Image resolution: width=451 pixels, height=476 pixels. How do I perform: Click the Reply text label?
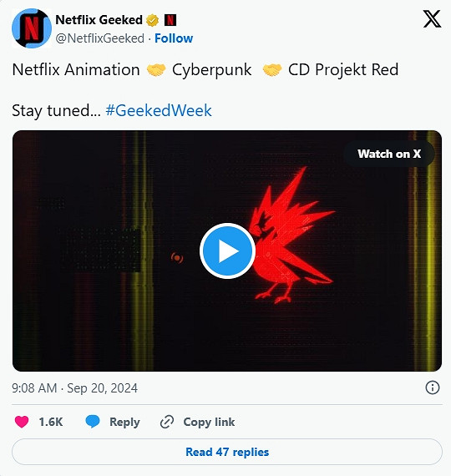coord(124,422)
